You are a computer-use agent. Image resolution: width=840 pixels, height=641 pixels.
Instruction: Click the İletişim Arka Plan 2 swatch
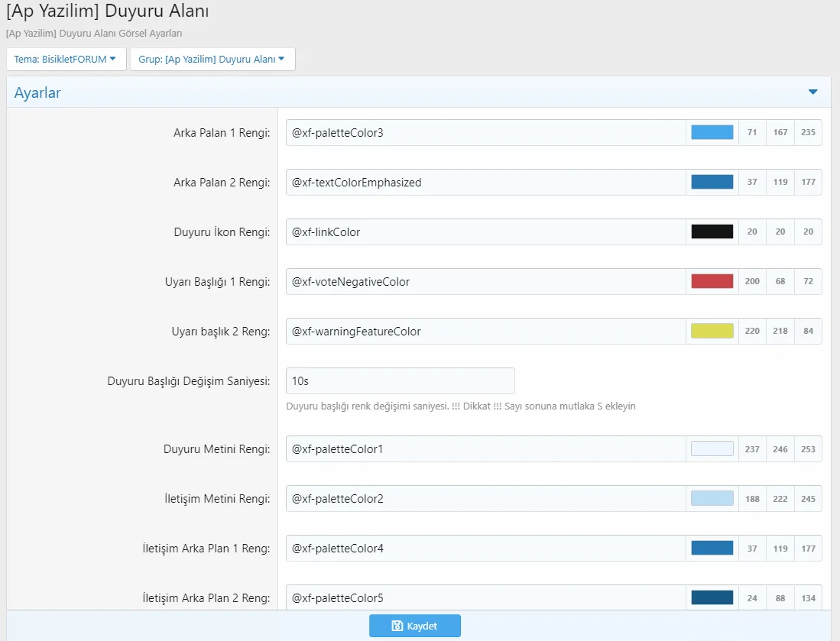point(712,597)
